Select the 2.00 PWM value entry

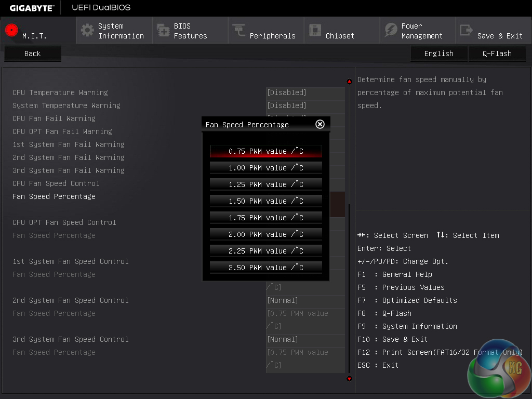pos(265,234)
